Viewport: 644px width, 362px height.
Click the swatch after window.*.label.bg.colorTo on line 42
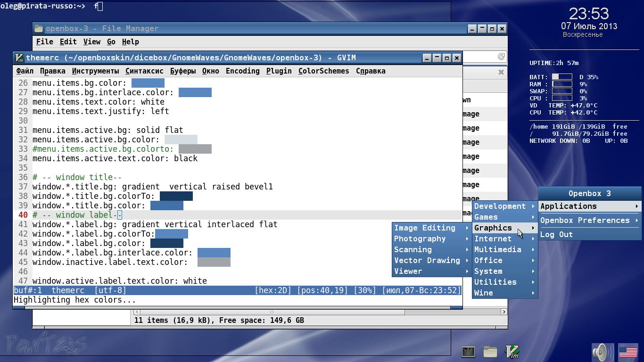click(x=172, y=234)
